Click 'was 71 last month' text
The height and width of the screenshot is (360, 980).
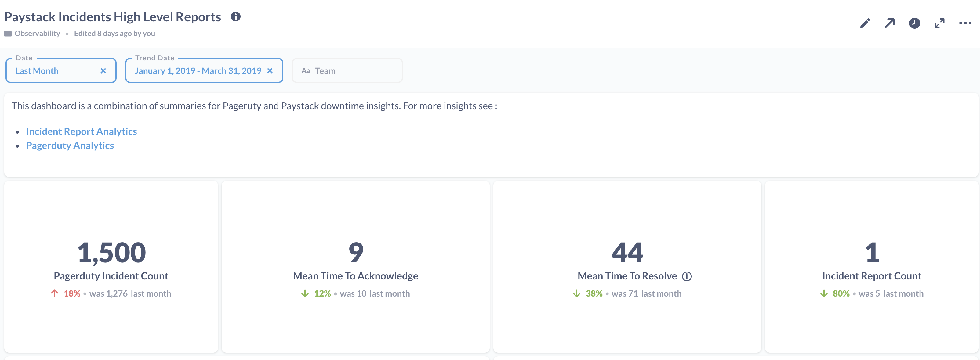tap(646, 293)
